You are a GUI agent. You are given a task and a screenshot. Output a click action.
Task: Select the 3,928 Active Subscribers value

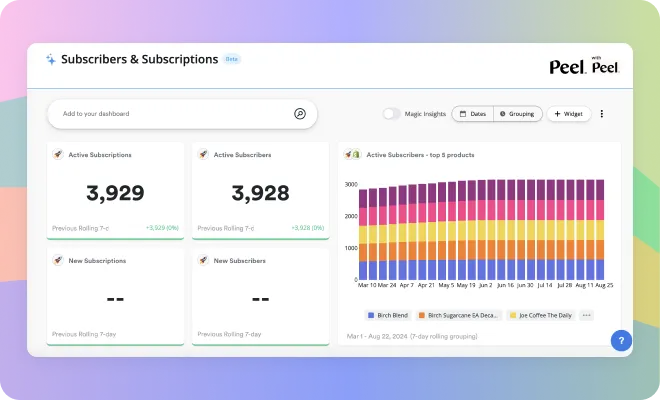(x=261, y=193)
